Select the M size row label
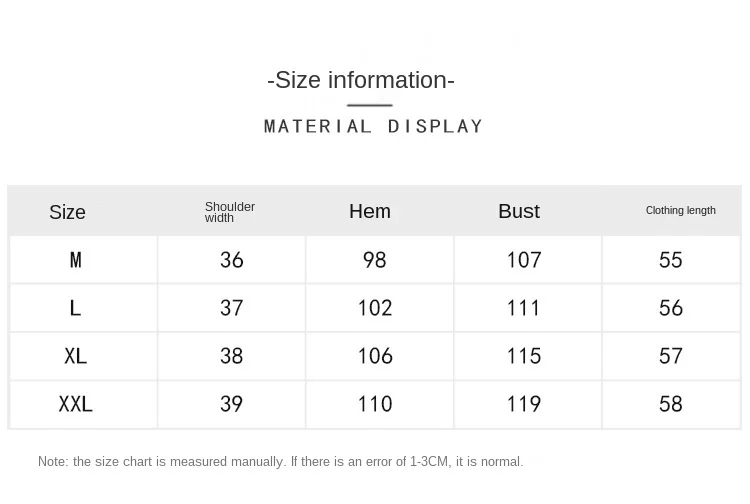750x504 pixels. click(76, 260)
